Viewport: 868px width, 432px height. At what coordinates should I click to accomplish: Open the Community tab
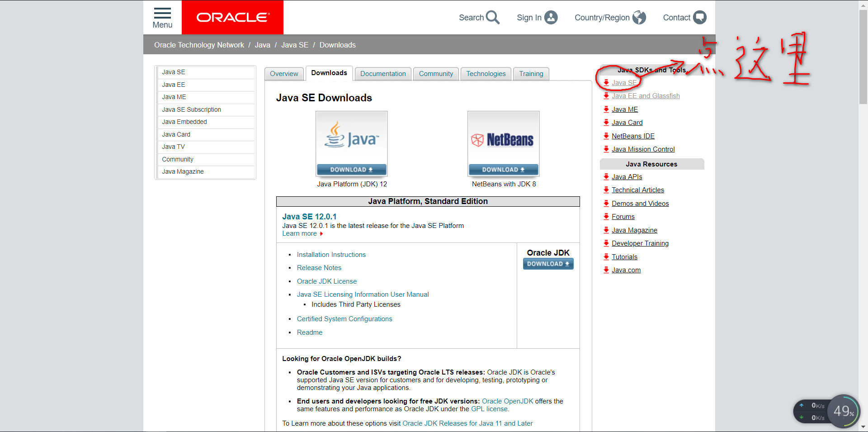pyautogui.click(x=436, y=74)
